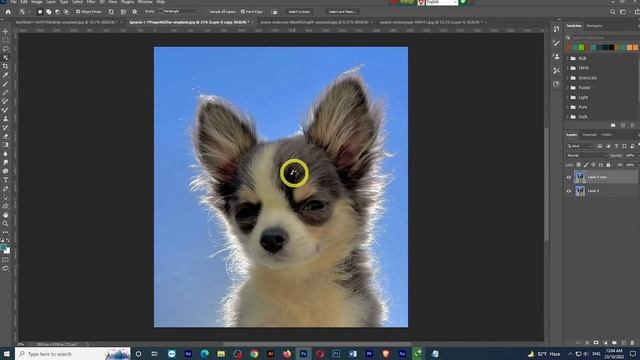This screenshot has height=360, width=640.
Task: Open Windows Start button
Action: pos(7,354)
